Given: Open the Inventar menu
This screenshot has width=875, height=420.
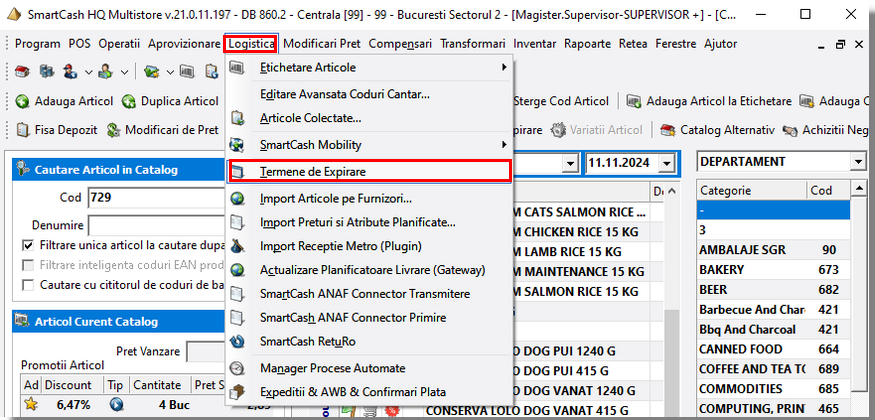Looking at the screenshot, I should click(x=535, y=44).
